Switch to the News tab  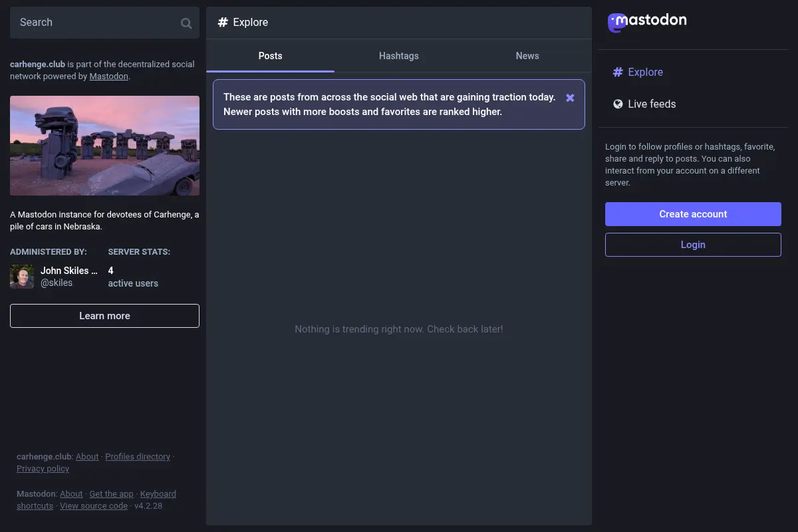point(527,56)
